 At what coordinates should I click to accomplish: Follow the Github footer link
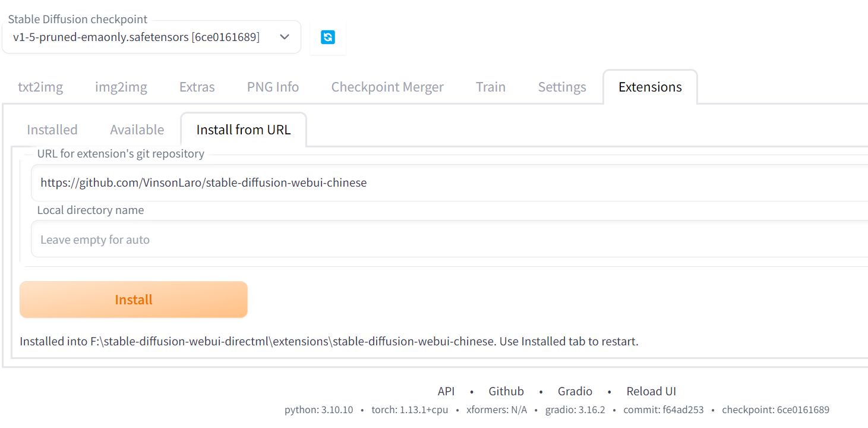tap(506, 391)
